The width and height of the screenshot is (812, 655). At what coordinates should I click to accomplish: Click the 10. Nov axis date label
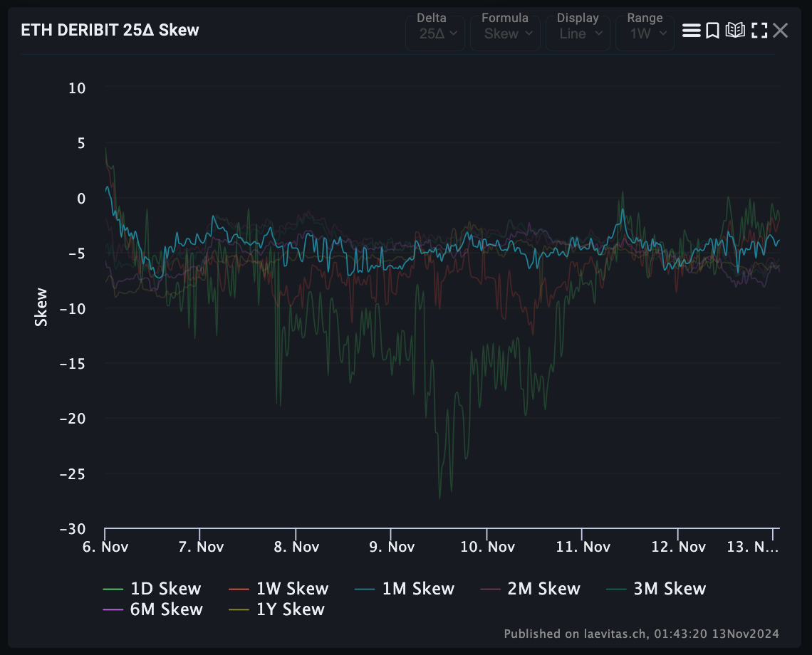(x=487, y=547)
